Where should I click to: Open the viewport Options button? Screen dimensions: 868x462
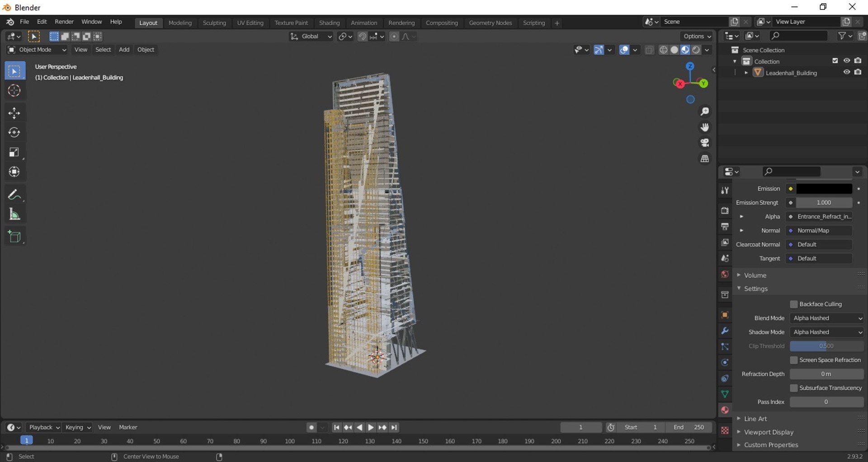(697, 37)
